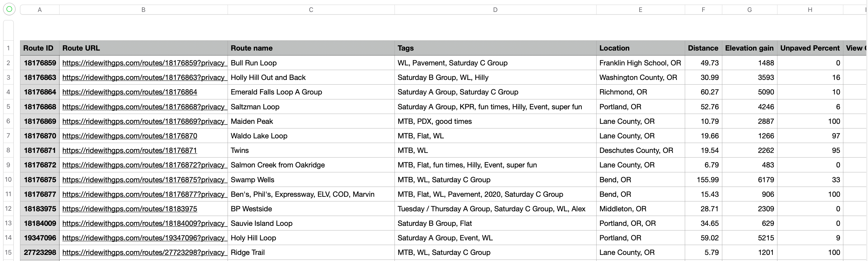Screen dimensions: 868x261
Task: Open the Bull Run Loop route URL
Action: tap(143, 63)
